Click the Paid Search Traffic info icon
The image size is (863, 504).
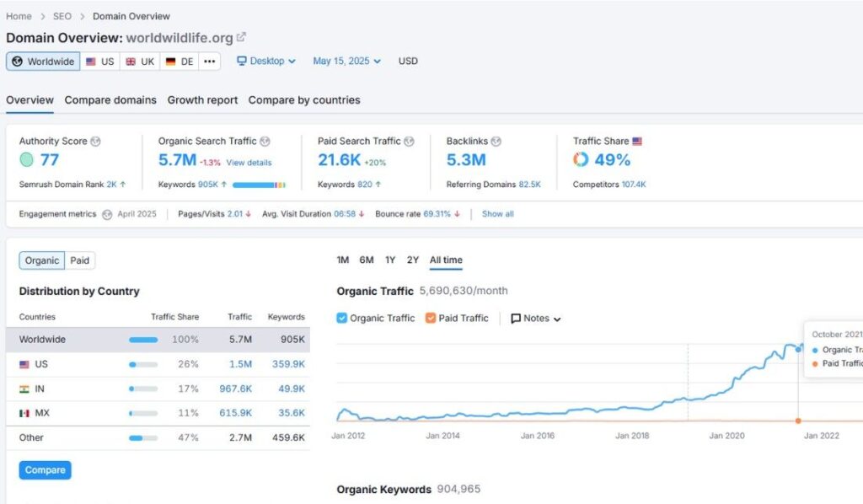(409, 142)
